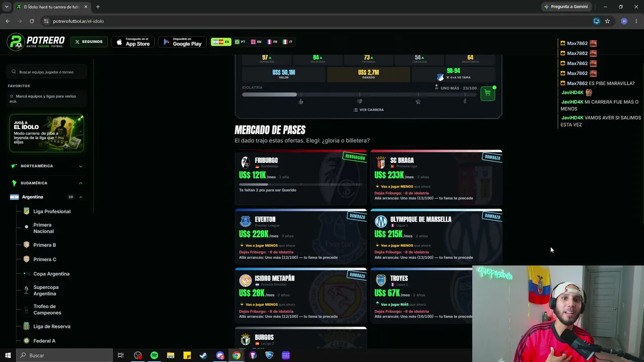Open Sticky Notes from the taskbar
This screenshot has height=362, width=644.
pyautogui.click(x=187, y=355)
